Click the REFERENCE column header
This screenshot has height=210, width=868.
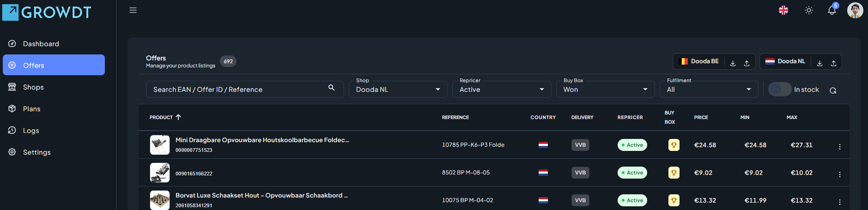(x=455, y=117)
